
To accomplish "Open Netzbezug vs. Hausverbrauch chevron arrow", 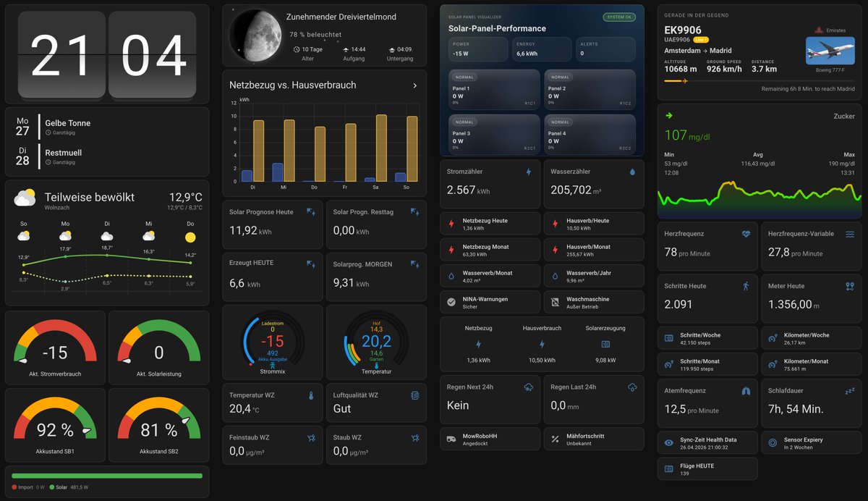I will (x=414, y=85).
